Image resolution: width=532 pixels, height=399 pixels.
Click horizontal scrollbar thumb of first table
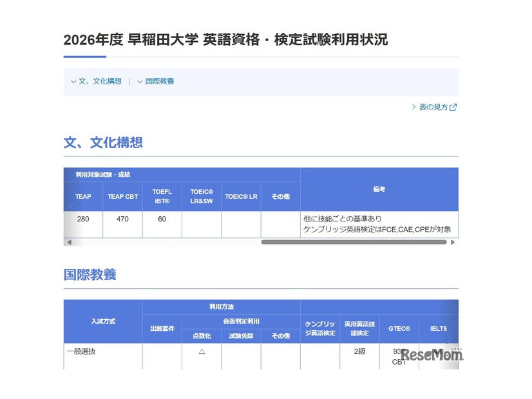point(354,242)
